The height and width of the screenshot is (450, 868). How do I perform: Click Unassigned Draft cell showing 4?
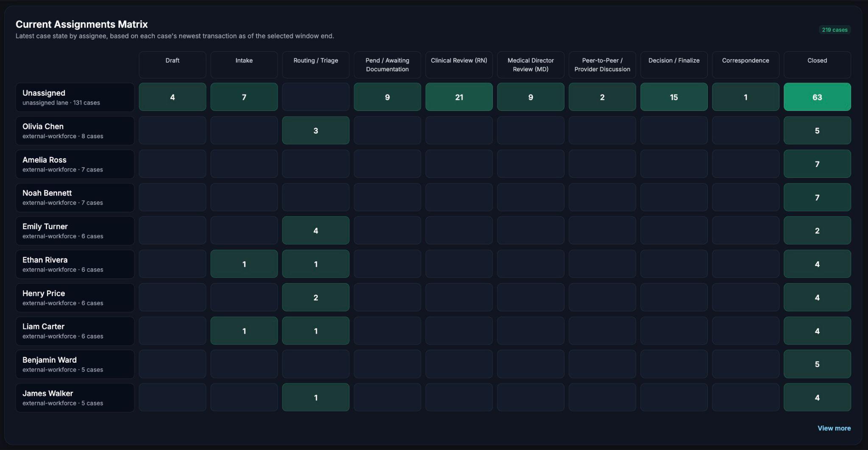(172, 97)
